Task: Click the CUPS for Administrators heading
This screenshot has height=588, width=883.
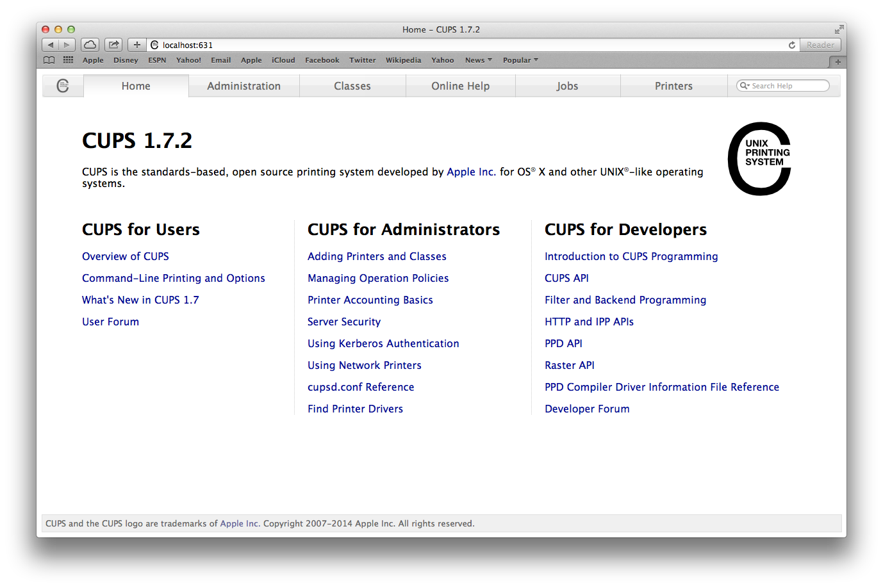Action: [404, 229]
